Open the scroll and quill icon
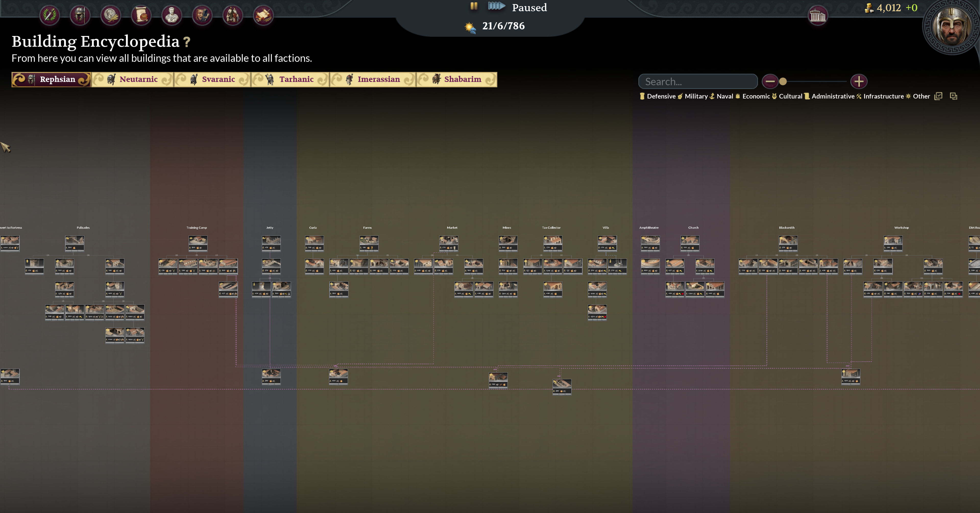Image resolution: width=980 pixels, height=513 pixels. 263,15
